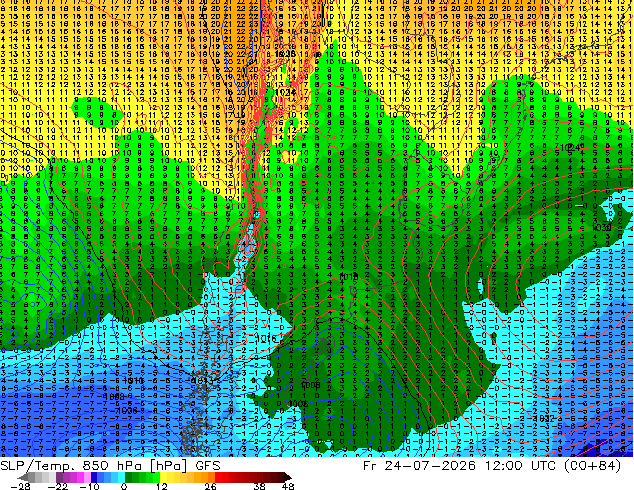Click the 'GFS' model label
Viewport: 634px width, 490px height.
208,466
